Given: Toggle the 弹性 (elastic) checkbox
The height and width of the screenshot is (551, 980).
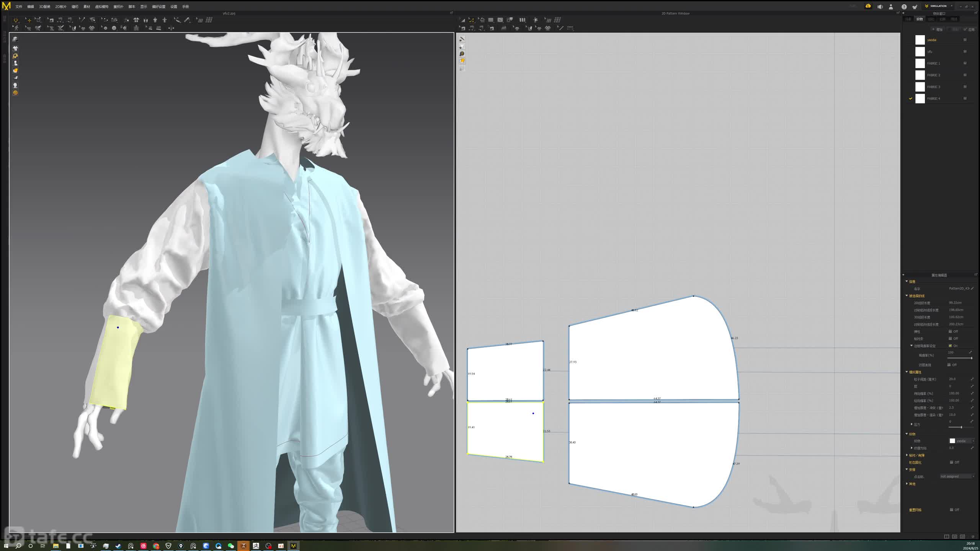Looking at the screenshot, I should point(950,331).
